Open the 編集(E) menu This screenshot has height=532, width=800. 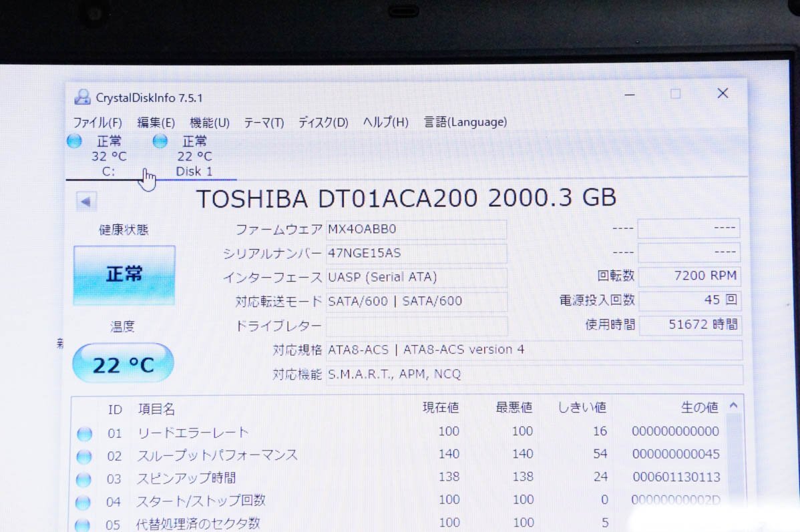point(156,122)
